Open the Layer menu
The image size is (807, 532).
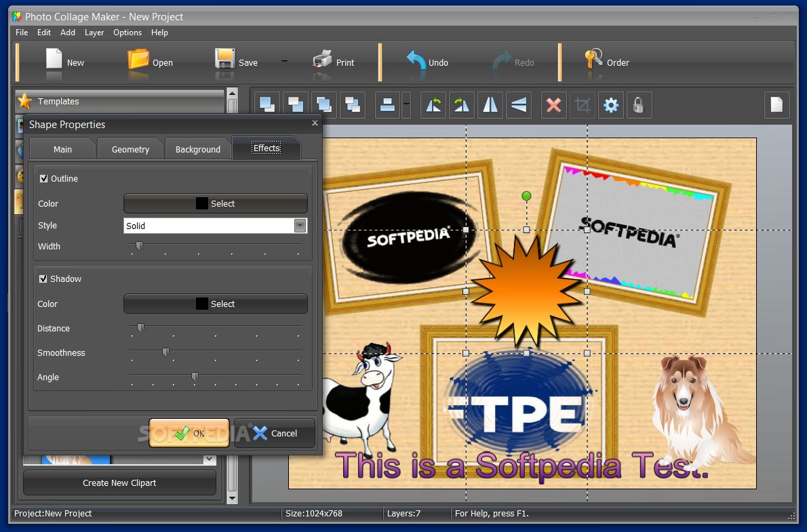tap(94, 33)
